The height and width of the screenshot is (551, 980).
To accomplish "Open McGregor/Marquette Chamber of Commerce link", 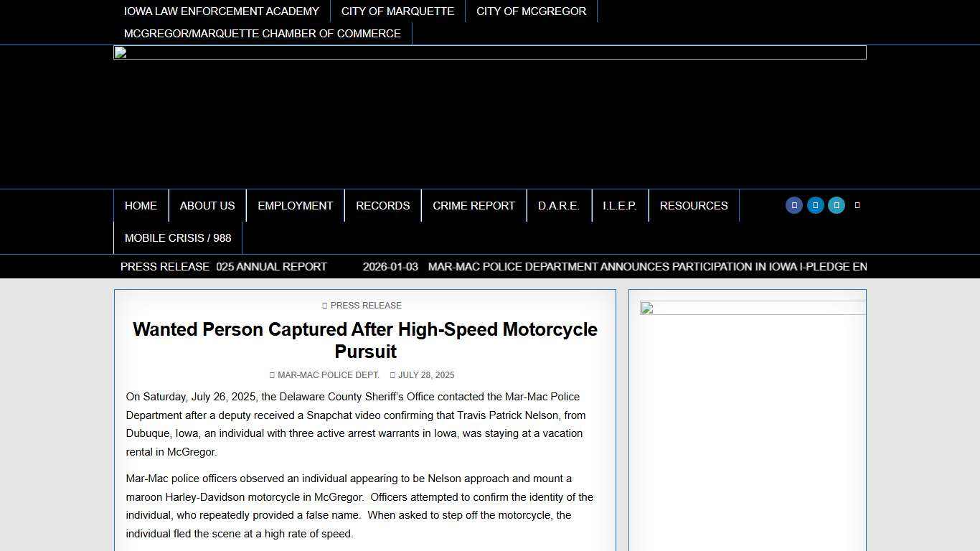I will [262, 34].
